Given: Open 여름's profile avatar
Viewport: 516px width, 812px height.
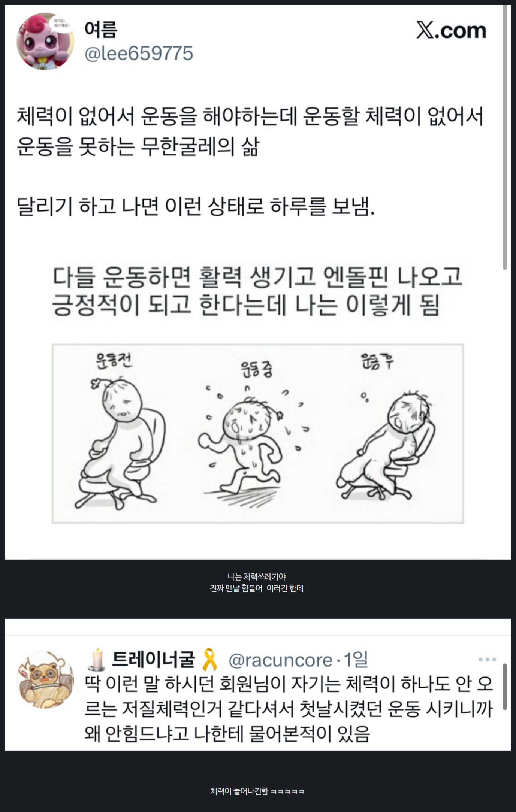Looking at the screenshot, I should click(x=45, y=42).
